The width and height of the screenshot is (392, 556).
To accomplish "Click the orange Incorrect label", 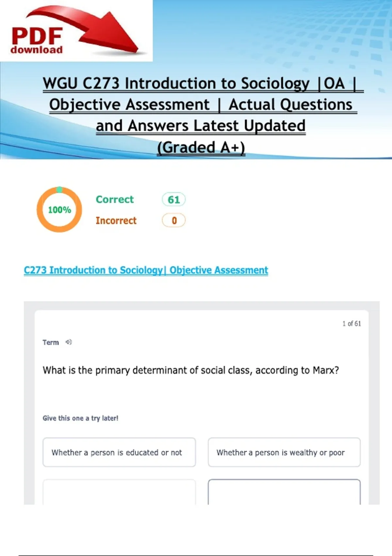I will [116, 220].
